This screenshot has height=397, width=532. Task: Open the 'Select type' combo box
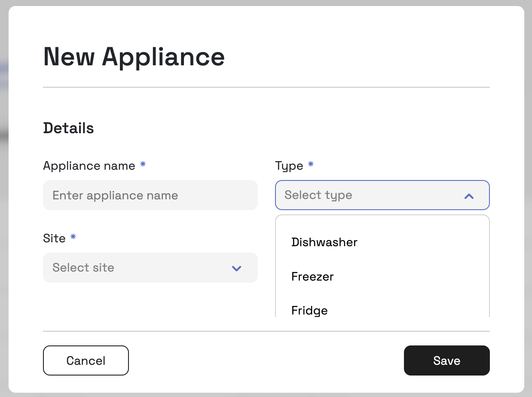click(x=370, y=195)
